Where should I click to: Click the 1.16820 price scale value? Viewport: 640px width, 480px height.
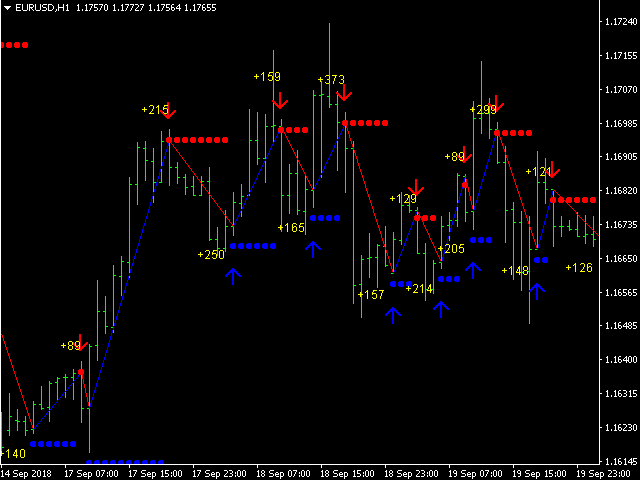coord(620,191)
